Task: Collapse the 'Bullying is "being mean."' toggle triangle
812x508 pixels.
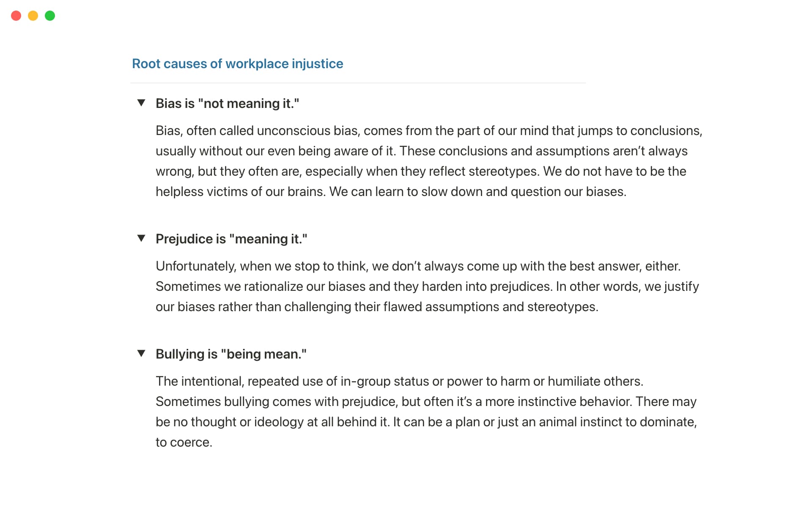Action: tap(141, 353)
